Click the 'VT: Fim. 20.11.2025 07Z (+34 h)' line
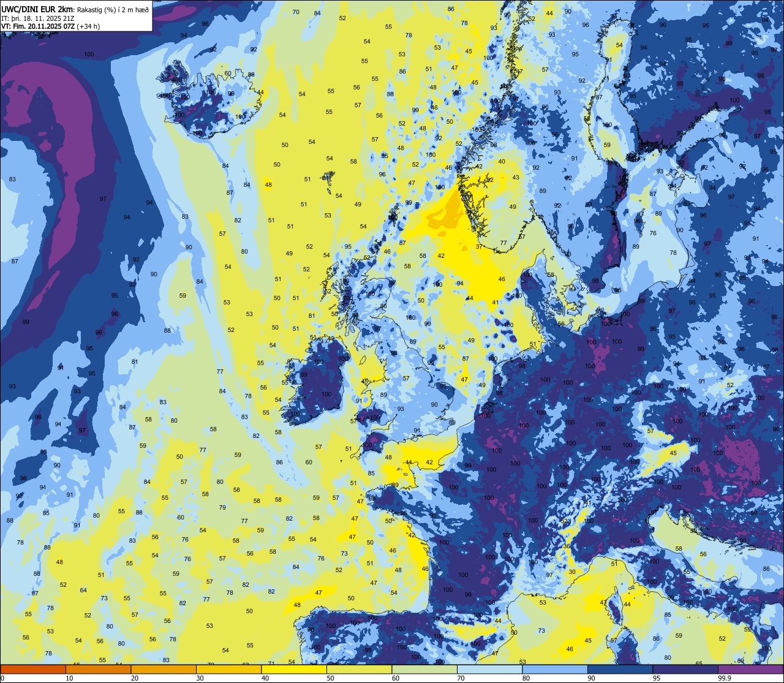784x683 pixels. 51,26
